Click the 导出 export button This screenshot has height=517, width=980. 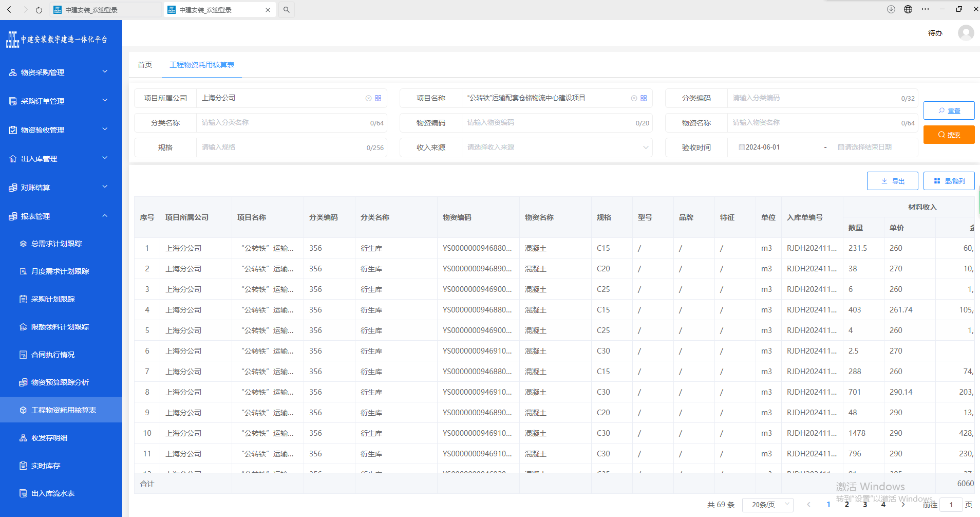click(892, 181)
